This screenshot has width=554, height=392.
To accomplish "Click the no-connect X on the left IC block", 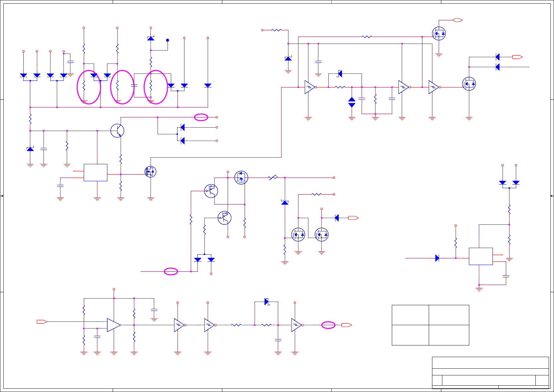I will click(74, 171).
